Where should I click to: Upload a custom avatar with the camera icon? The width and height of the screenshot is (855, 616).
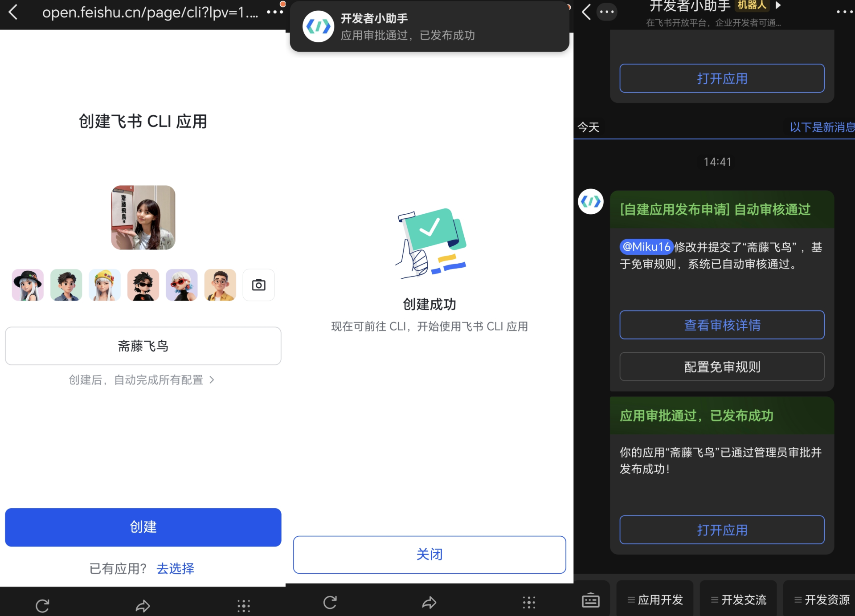pyautogui.click(x=259, y=285)
